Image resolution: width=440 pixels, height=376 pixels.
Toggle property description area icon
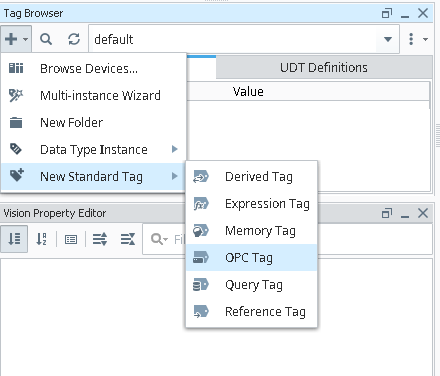(x=71, y=239)
